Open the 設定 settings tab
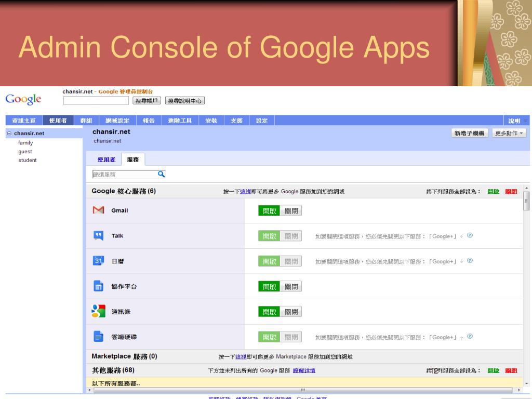The image size is (532, 399). point(262,121)
